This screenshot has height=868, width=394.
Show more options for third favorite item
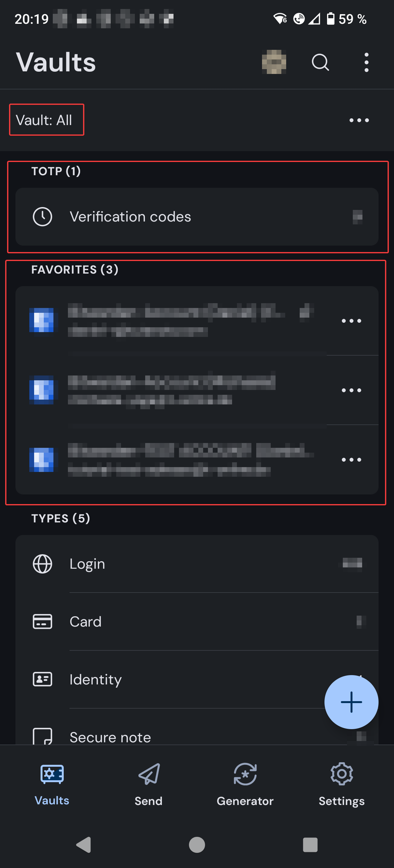click(351, 460)
